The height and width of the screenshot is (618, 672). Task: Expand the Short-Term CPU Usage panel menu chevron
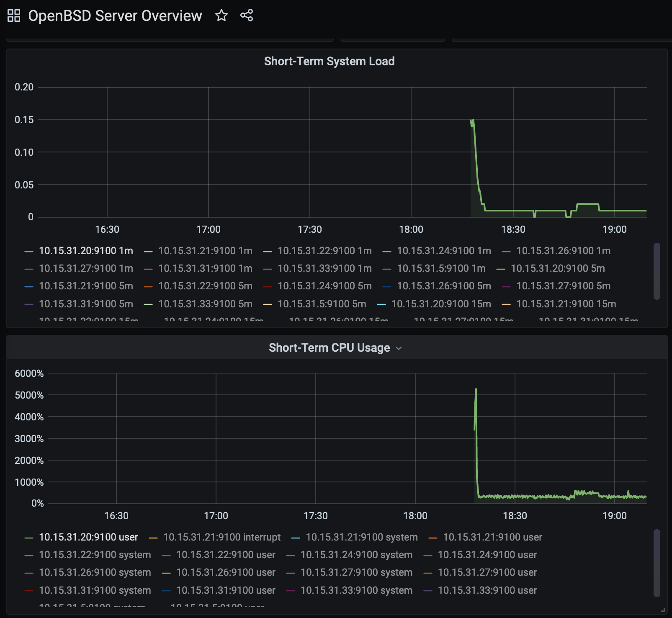pyautogui.click(x=398, y=348)
